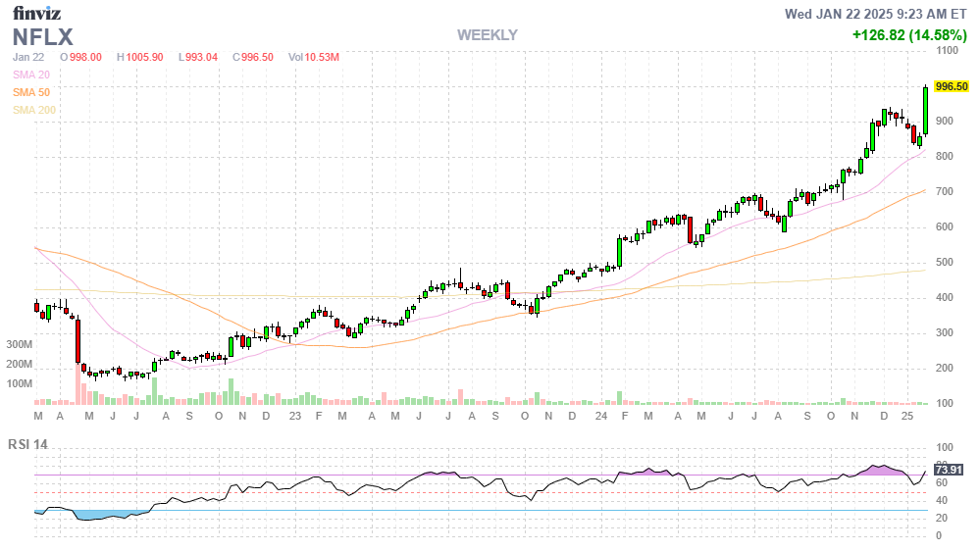Click the tallest red volume bar
This screenshot has height=551, width=980.
click(x=77, y=383)
